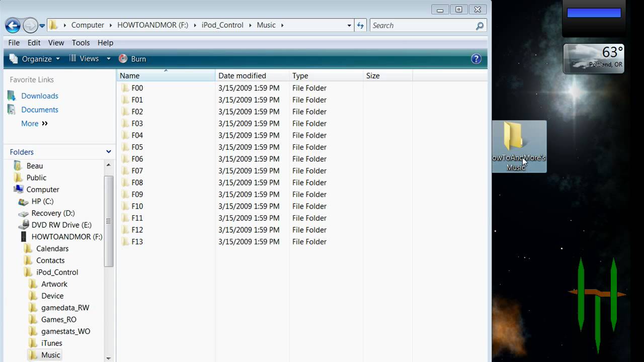Open the Downloads favorite link

(x=39, y=96)
